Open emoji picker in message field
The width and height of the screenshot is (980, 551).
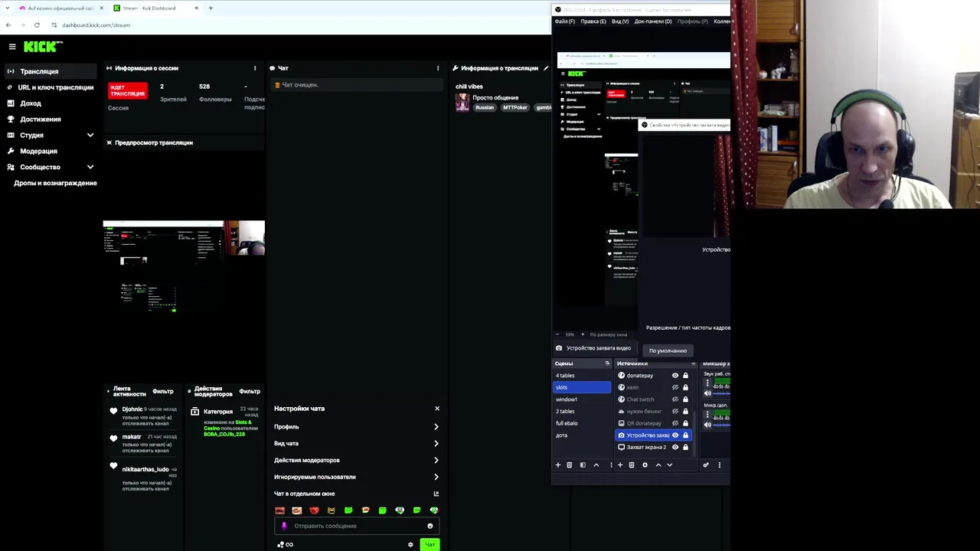coord(430,526)
